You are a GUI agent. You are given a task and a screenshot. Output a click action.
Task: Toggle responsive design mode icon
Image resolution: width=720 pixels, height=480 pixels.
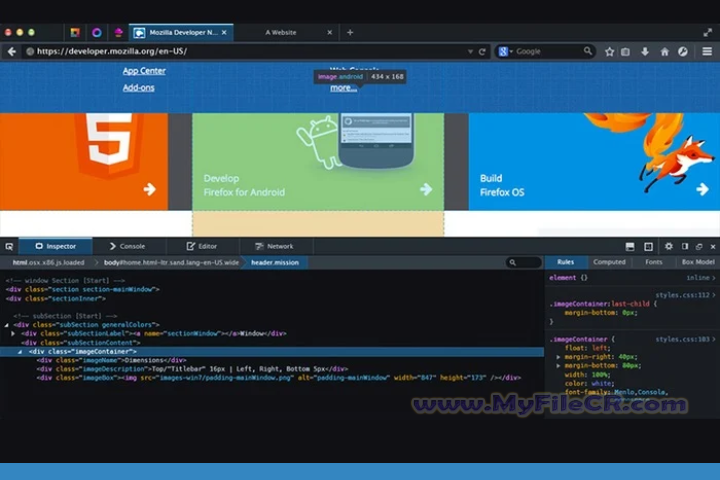click(648, 247)
